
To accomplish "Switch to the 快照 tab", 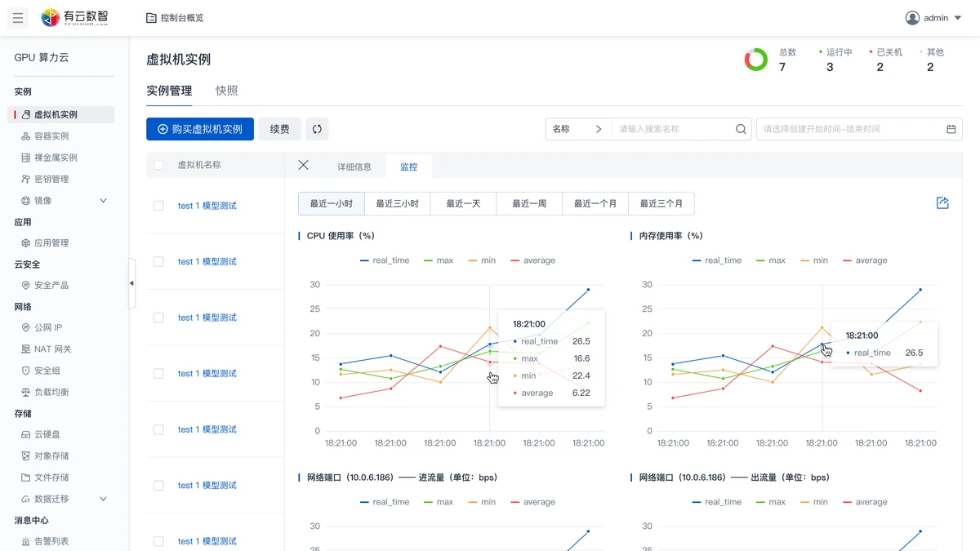I will tap(227, 91).
